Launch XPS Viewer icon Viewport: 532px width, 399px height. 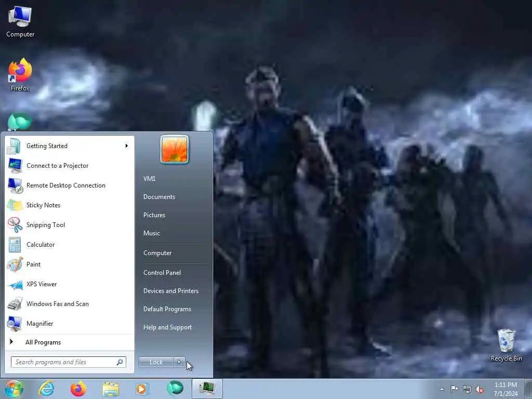click(15, 284)
